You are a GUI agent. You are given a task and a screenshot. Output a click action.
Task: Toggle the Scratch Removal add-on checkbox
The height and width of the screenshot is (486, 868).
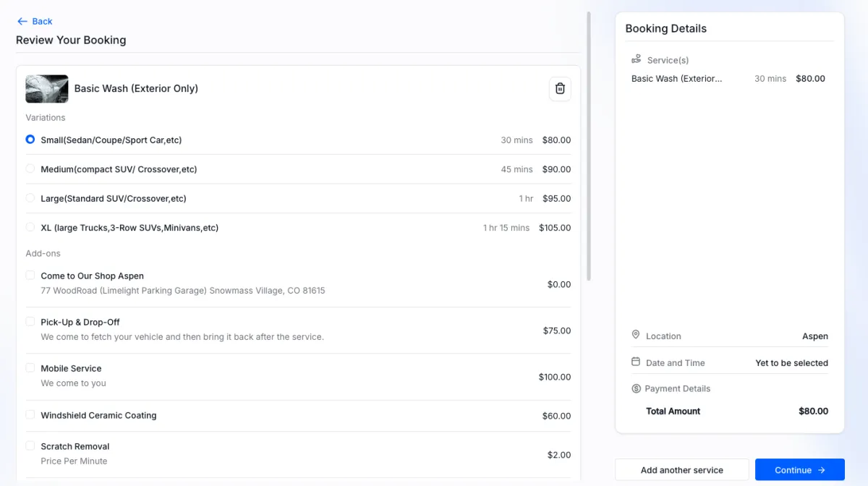pos(30,446)
